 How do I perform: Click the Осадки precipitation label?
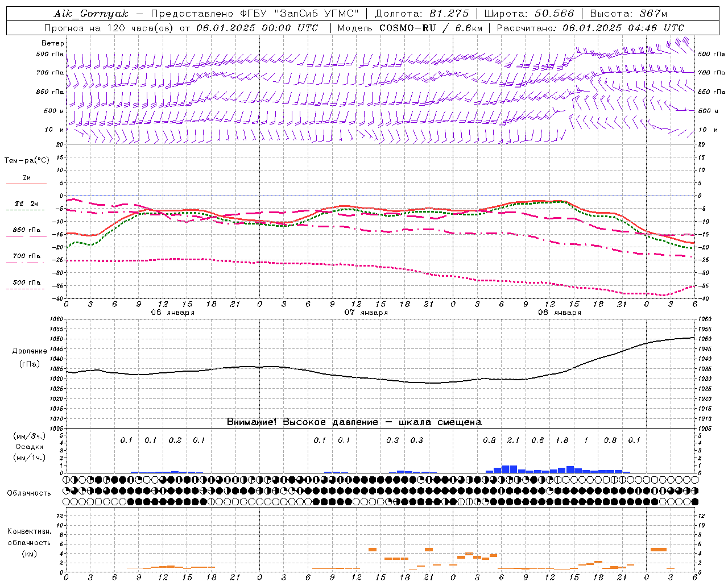click(x=30, y=447)
